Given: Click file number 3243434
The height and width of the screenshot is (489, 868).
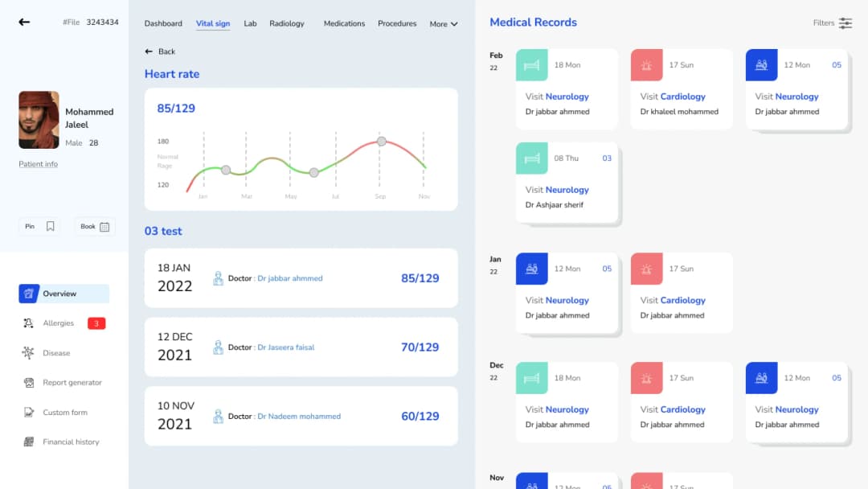Looking at the screenshot, I should click(102, 23).
